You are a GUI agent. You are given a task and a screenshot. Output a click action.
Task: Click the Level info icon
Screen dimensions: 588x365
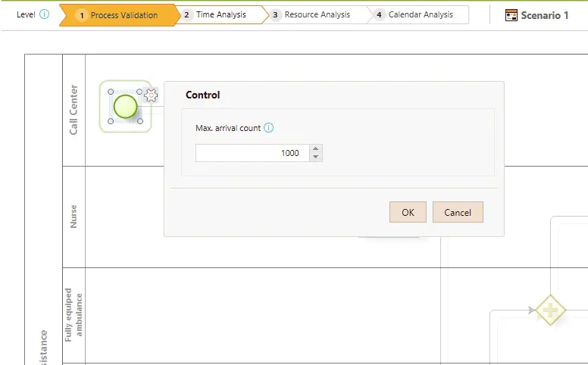(x=44, y=14)
